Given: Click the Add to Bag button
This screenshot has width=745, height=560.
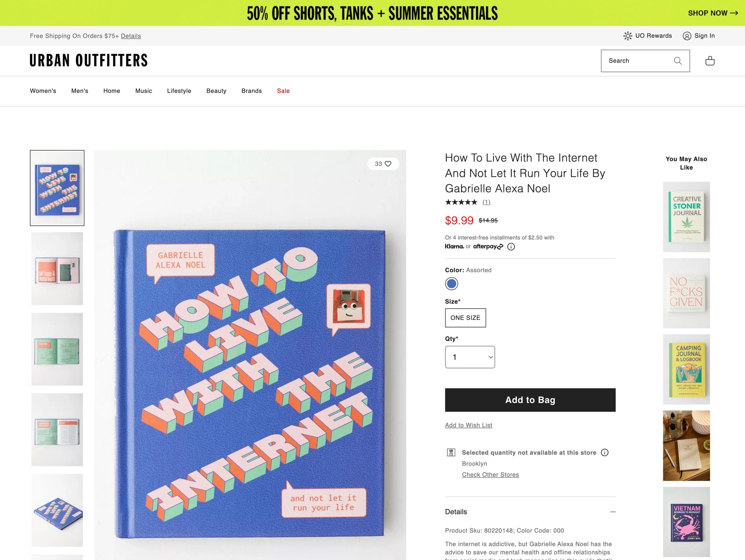Looking at the screenshot, I should [530, 400].
